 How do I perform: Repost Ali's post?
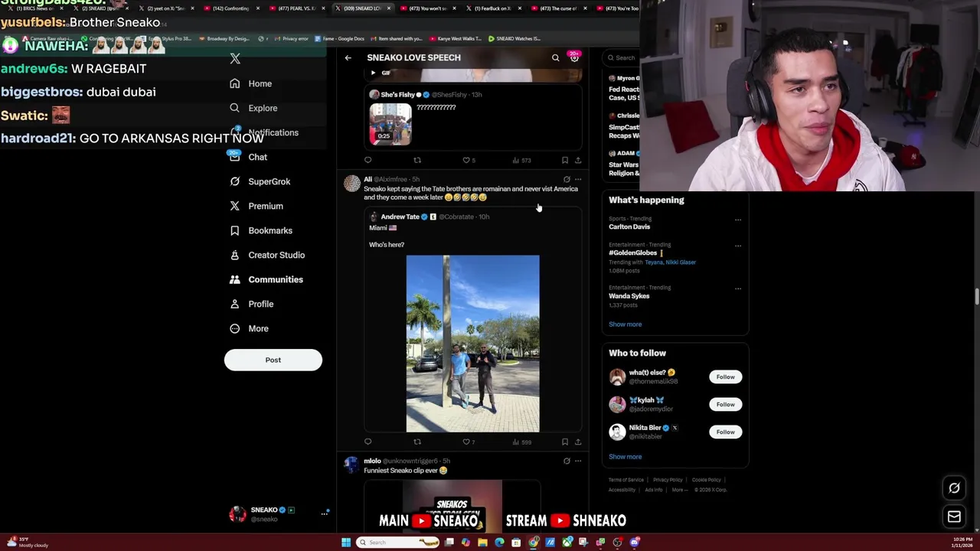coord(417,442)
